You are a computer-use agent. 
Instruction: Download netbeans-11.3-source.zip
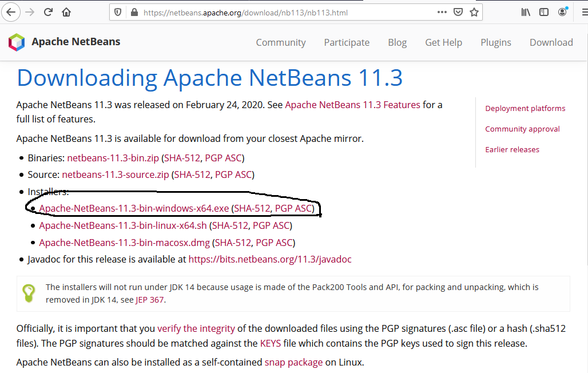[x=116, y=174]
